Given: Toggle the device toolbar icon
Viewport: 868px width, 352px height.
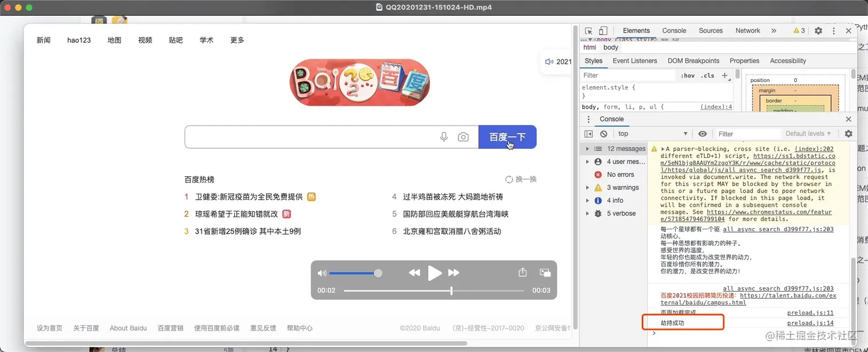Looking at the screenshot, I should pos(603,31).
